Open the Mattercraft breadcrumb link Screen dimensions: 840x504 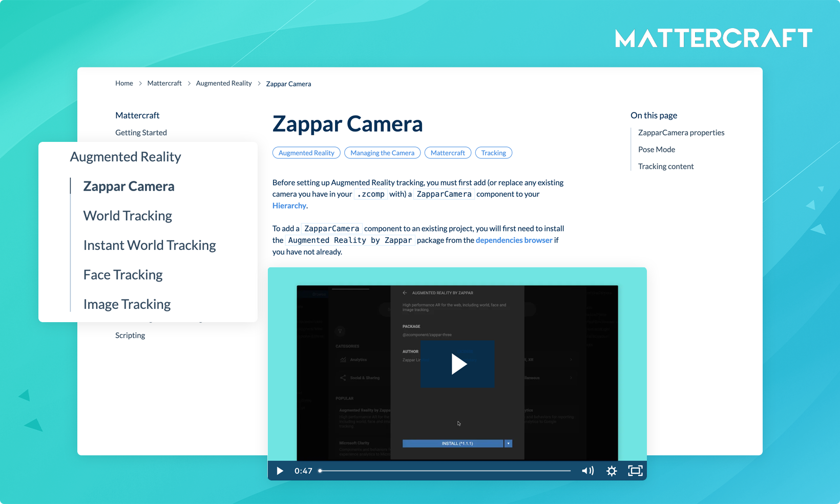coord(164,83)
